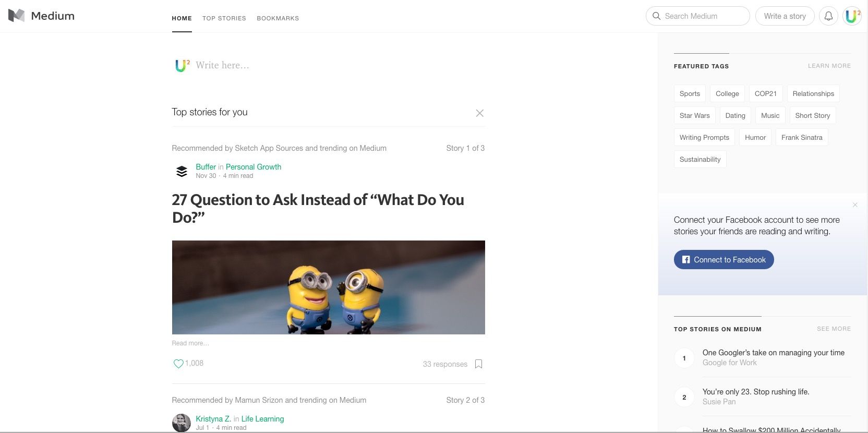
Task: Click the Medium logo icon
Action: pos(16,16)
